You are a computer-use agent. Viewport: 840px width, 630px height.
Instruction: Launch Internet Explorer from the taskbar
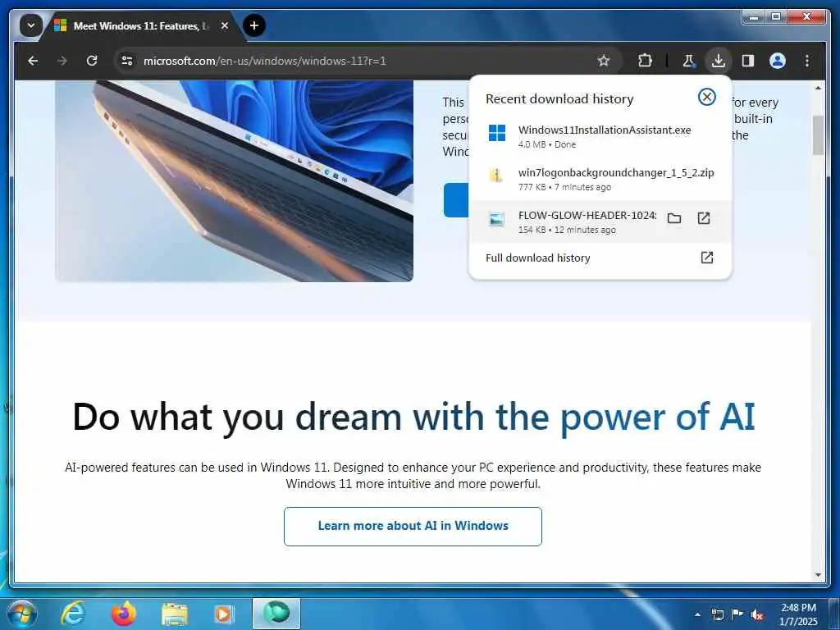tap(73, 614)
